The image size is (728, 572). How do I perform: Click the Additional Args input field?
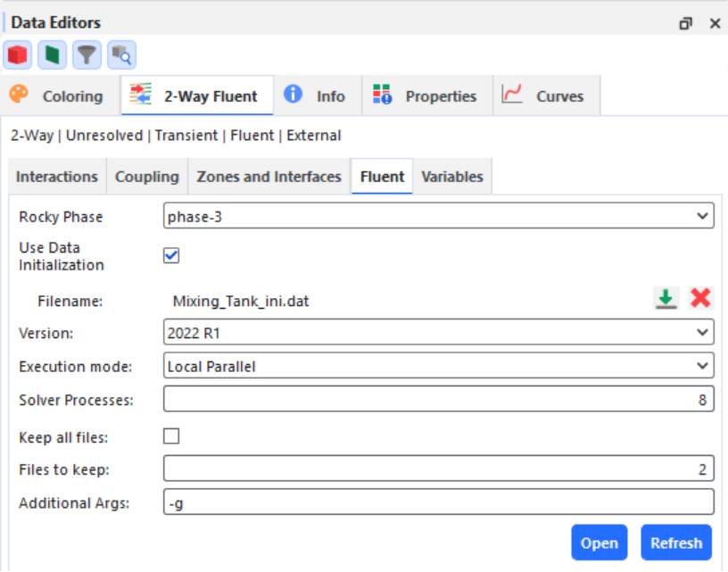click(438, 502)
